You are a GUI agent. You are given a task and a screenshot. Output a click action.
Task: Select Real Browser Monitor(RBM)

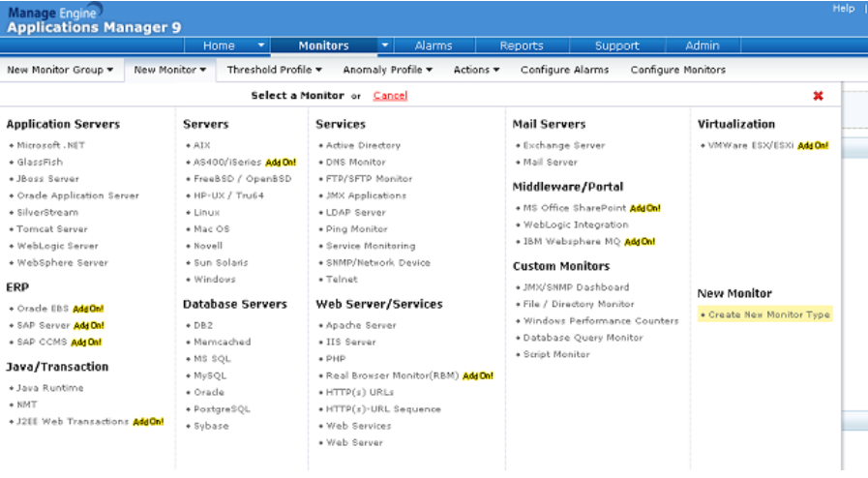pyautogui.click(x=393, y=375)
